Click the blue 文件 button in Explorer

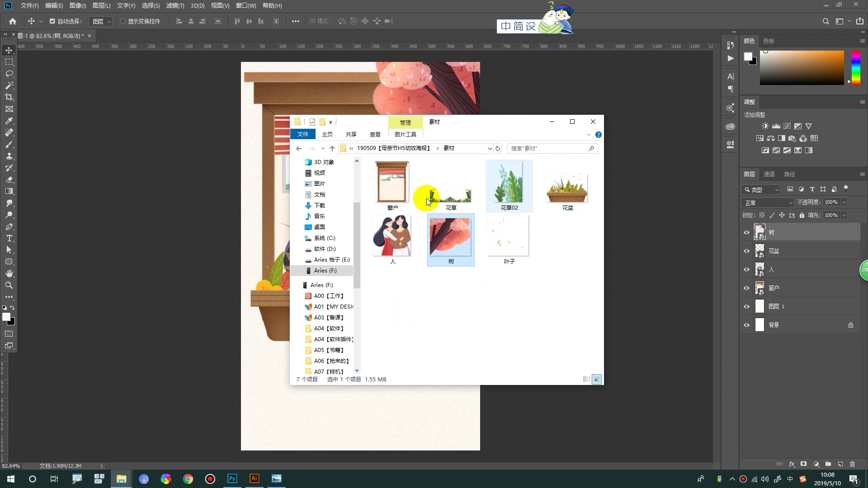(303, 134)
